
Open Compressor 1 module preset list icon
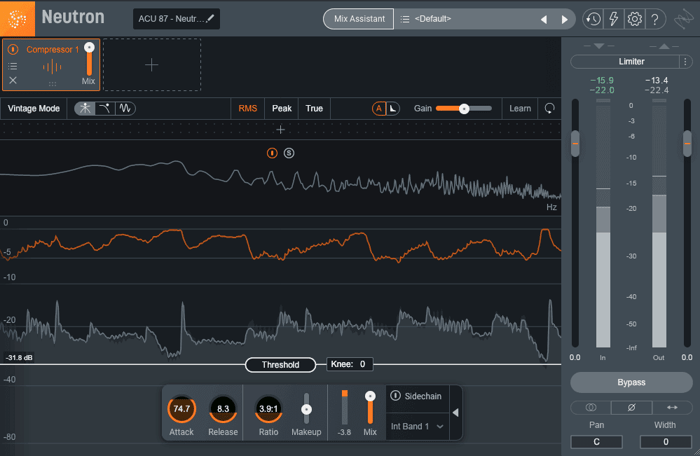point(13,66)
